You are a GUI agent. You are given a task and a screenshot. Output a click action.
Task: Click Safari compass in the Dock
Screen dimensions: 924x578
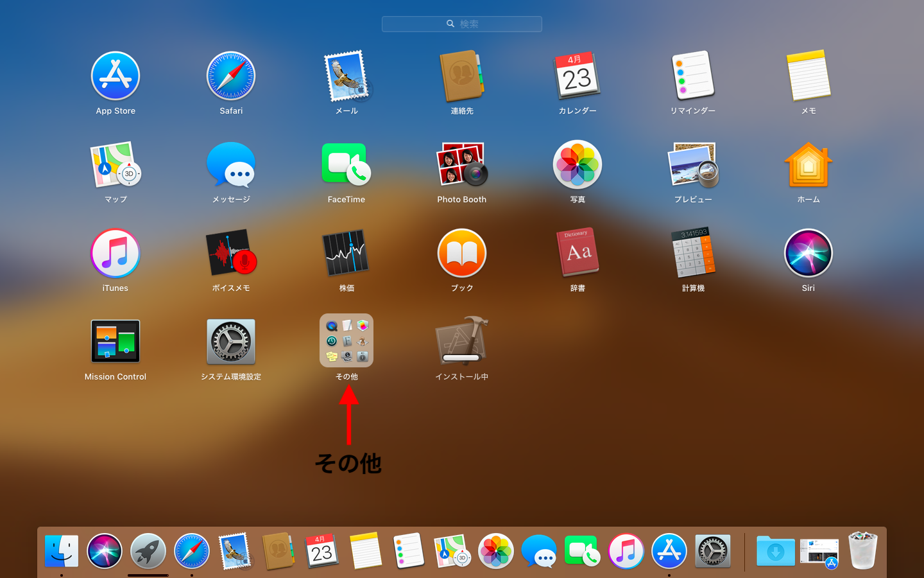click(192, 551)
